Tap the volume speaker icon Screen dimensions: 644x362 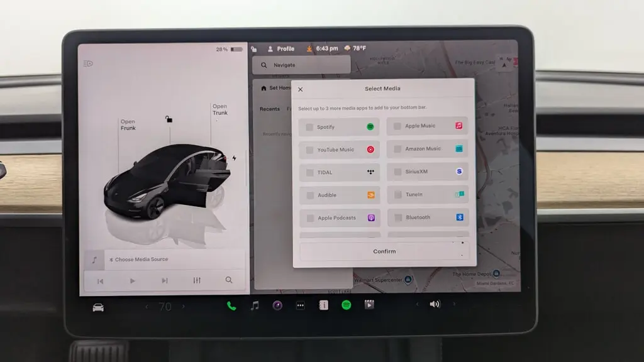pos(435,304)
